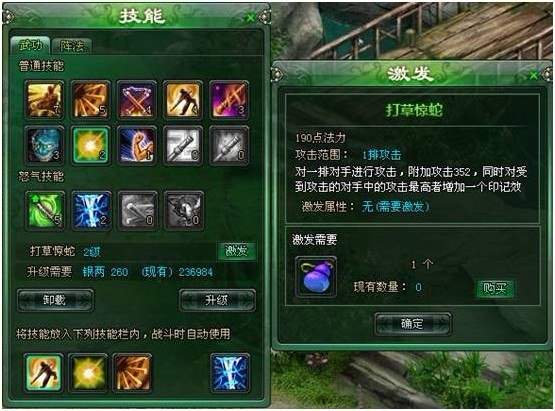Image resolution: width=555 pixels, height=411 pixels.
Task: Pick the green staff rage skill level 5
Action: (45, 211)
